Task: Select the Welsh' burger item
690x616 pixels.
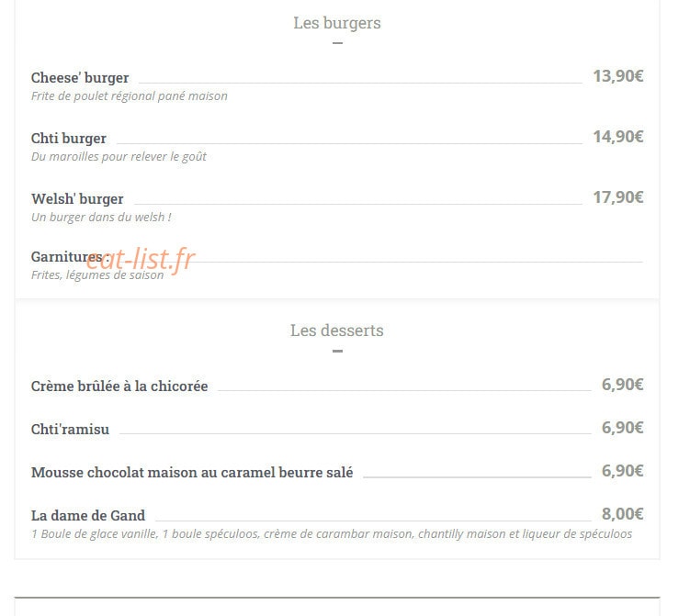Action: coord(77,198)
